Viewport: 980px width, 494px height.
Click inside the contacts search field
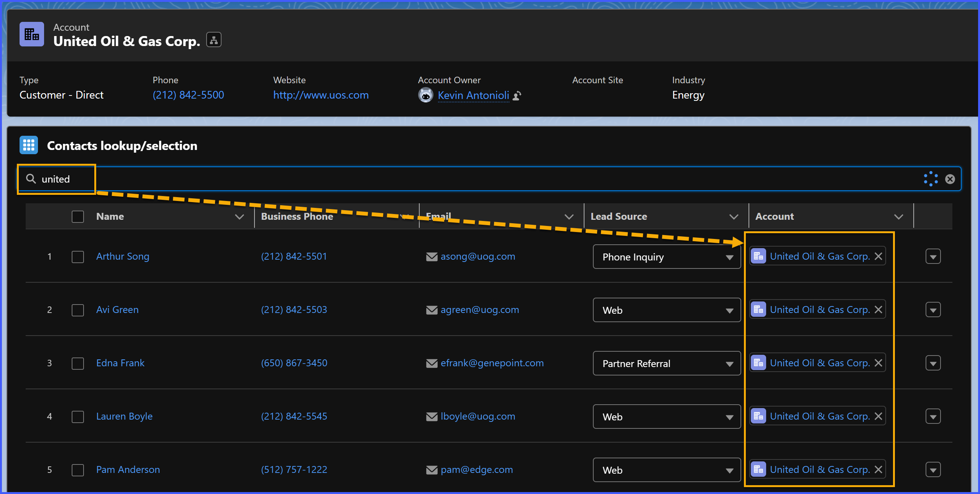point(460,179)
